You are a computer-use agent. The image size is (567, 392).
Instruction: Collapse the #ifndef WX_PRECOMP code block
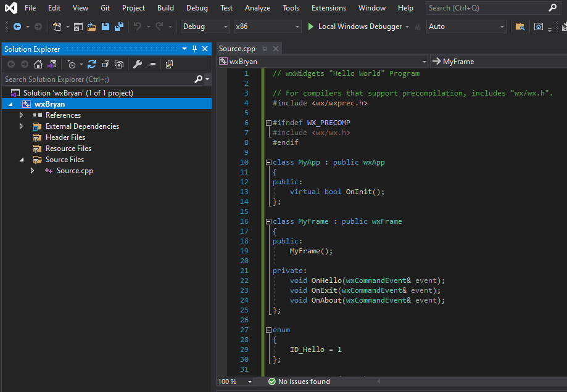pos(268,123)
